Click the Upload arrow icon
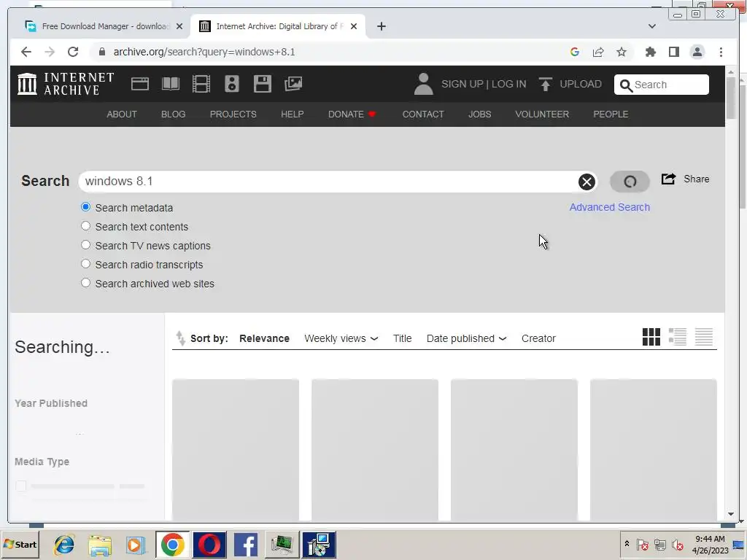 click(546, 84)
